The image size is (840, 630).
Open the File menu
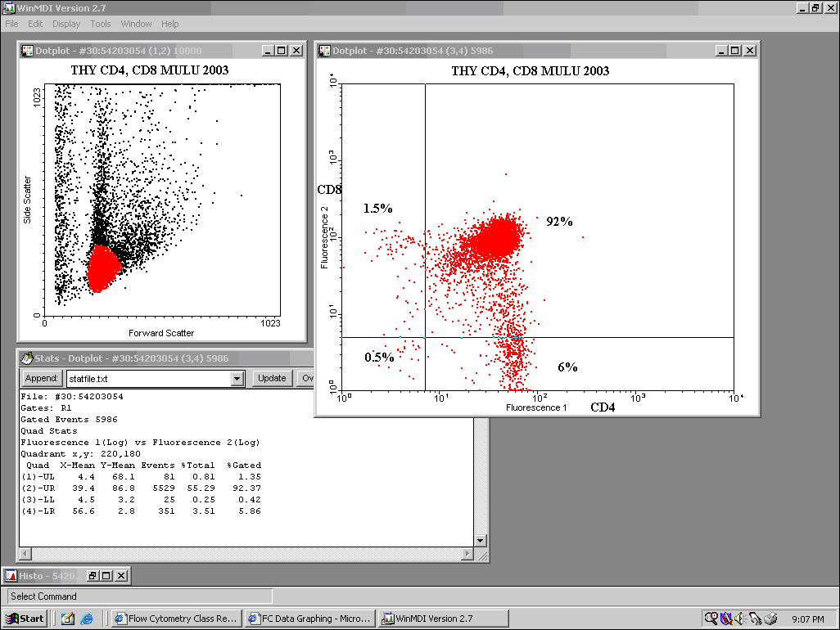(x=11, y=24)
